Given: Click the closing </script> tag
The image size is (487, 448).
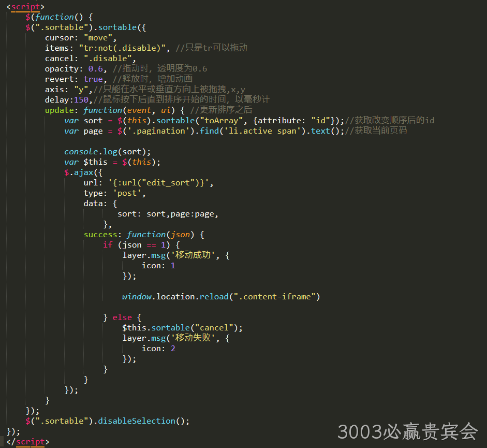Looking at the screenshot, I should click(x=28, y=442).
